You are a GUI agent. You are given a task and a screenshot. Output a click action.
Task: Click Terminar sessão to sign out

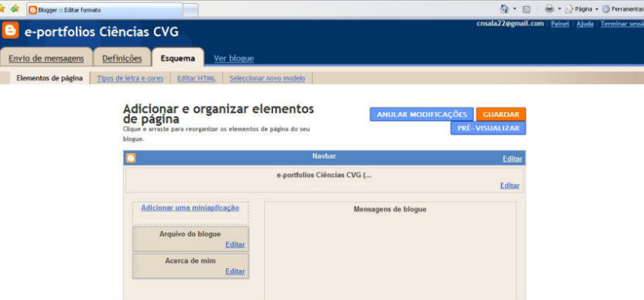click(x=622, y=24)
